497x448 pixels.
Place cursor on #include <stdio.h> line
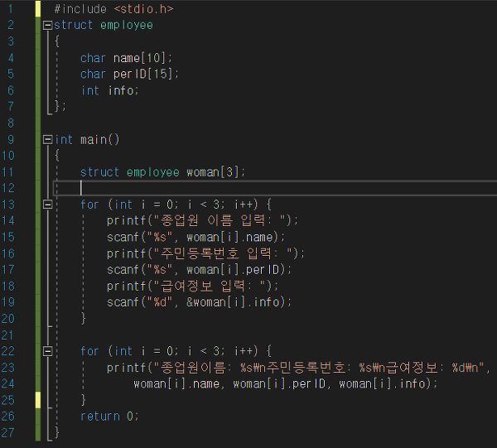(113, 9)
